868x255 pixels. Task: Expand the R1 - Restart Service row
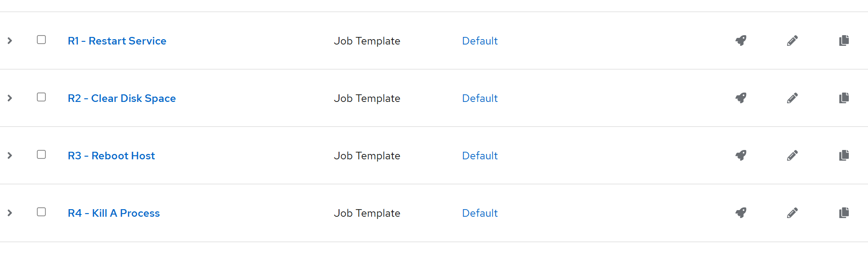[10, 40]
